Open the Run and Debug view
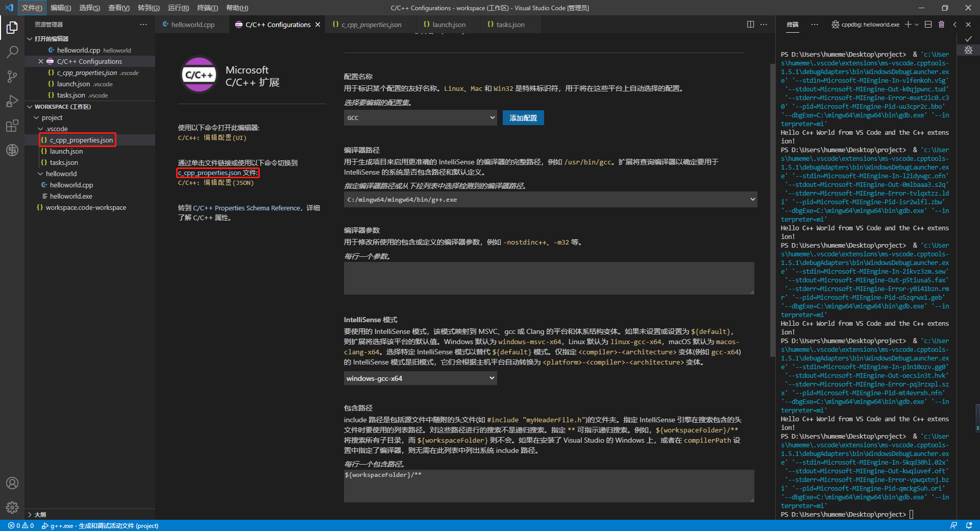The image size is (980, 531). tap(12, 101)
